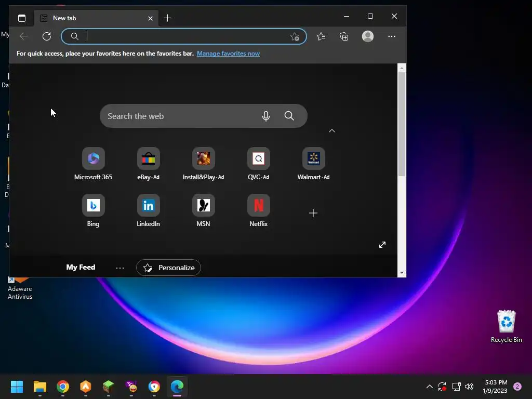Select the New tab browser tab
The image size is (532, 399).
pos(95,18)
